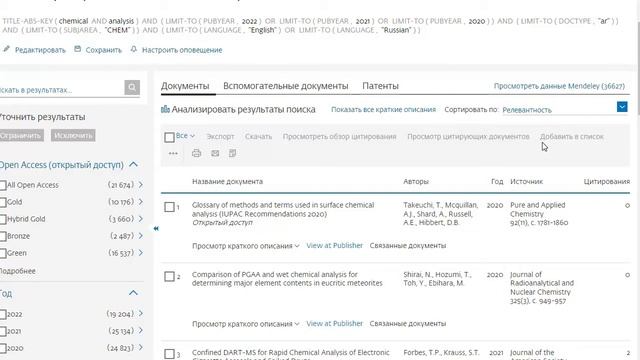Screen dimensions: 640x360
Task: Collapse the Open Access filter section
Action: (x=133, y=164)
